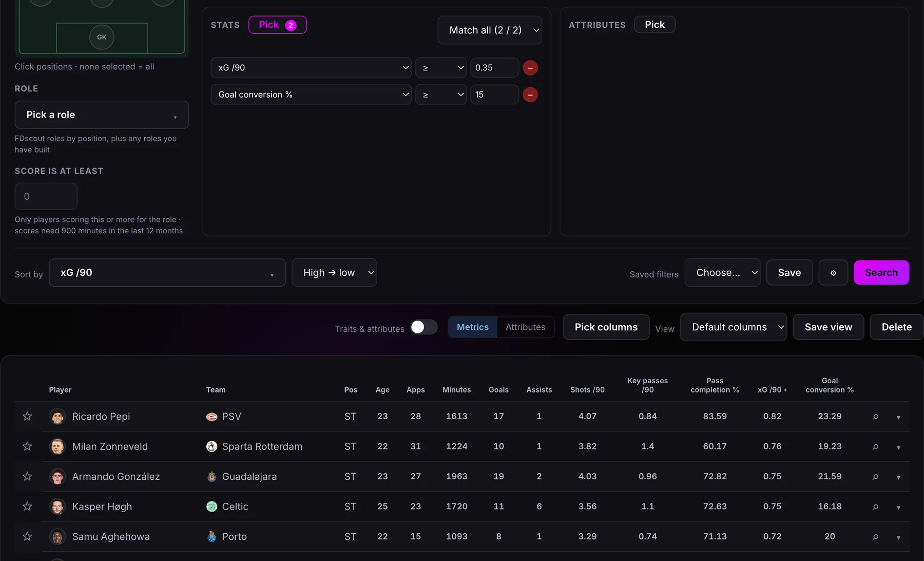Viewport: 924px width, 561px height.
Task: Remove the xG /90 stat filter
Action: point(530,68)
